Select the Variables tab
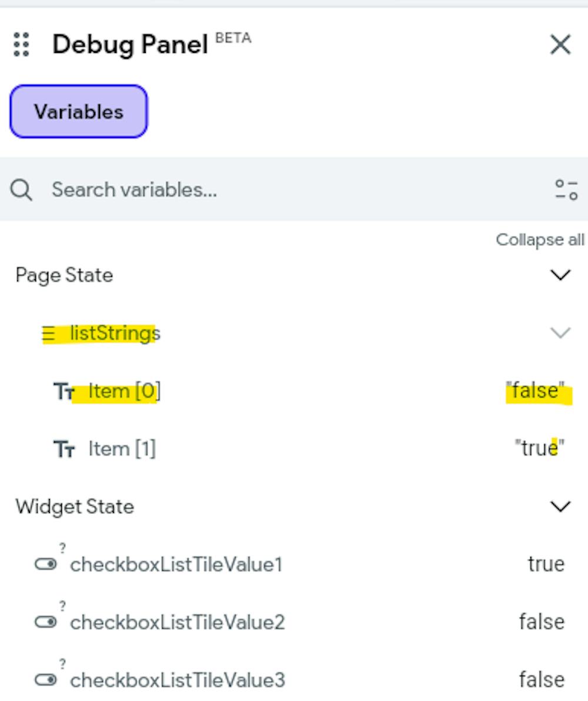 79,112
